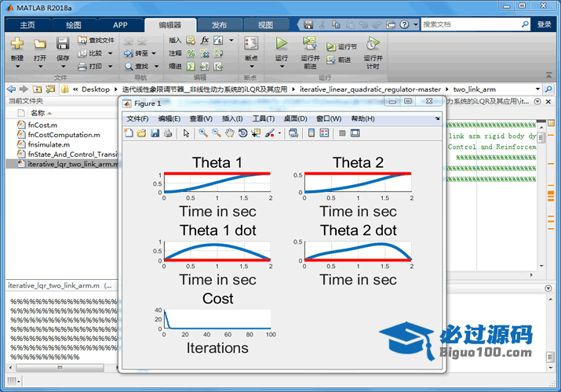Open the 主页 (Home) ribbon tab
Viewport: 561px width, 392px height.
(27, 25)
